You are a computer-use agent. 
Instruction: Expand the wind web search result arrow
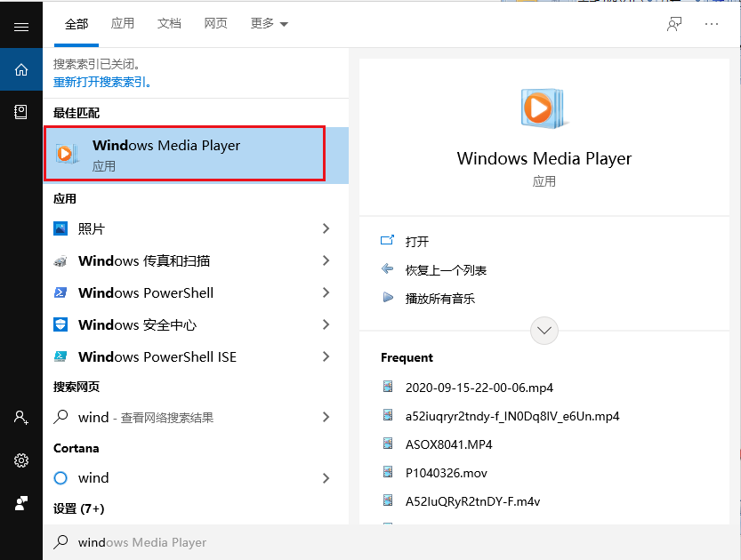click(326, 417)
